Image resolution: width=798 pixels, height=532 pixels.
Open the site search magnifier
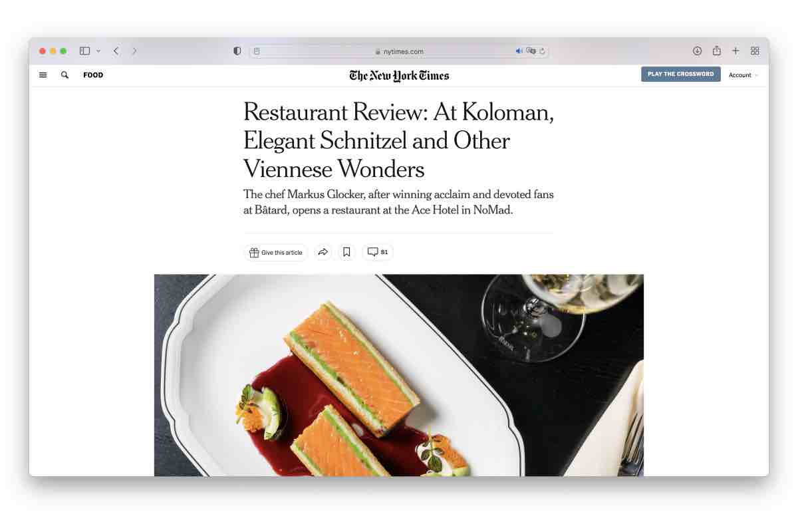(x=65, y=75)
